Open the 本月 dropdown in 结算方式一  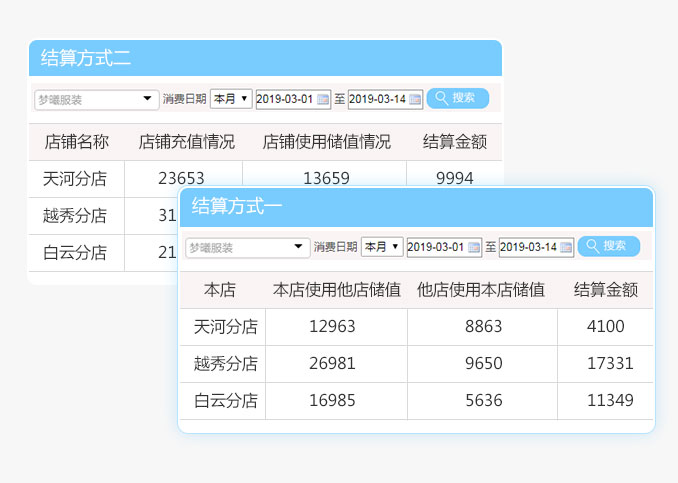[382, 247]
